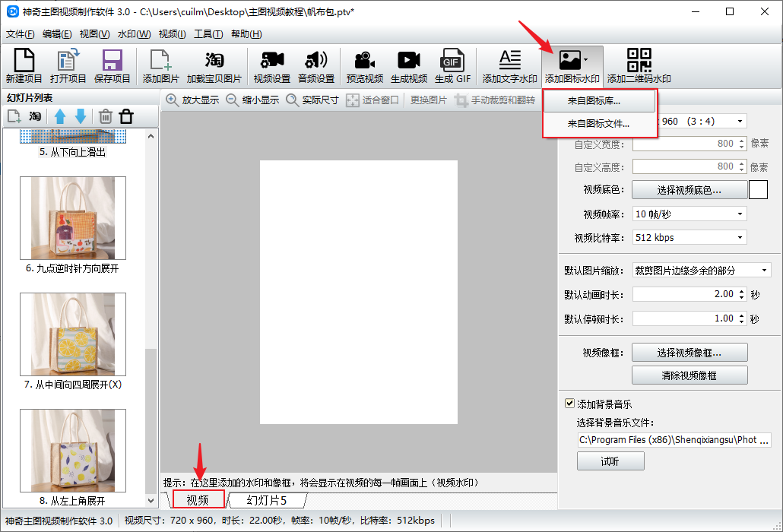This screenshot has width=783, height=532.
Task: Open 视频设置 video settings icon
Action: coord(271,65)
